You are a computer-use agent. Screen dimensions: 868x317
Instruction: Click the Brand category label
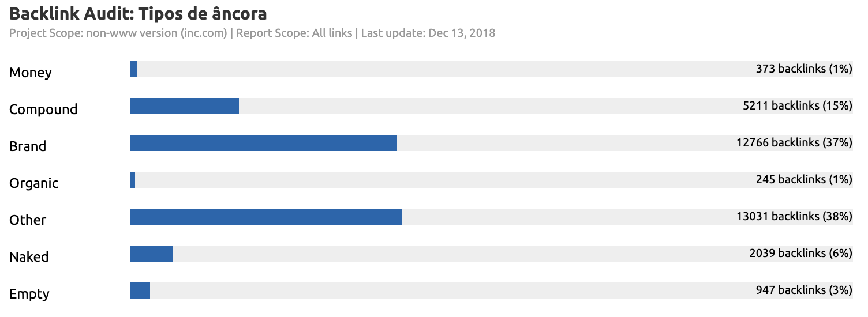[28, 146]
